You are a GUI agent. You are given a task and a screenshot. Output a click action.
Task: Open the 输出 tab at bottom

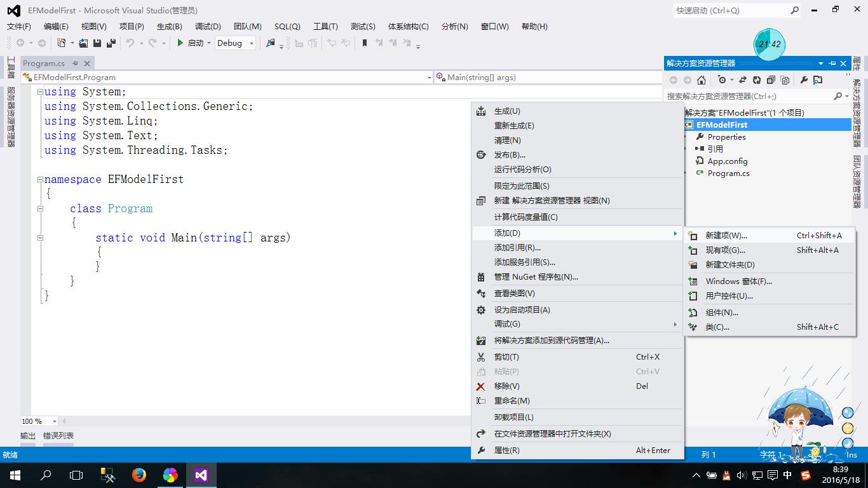pyautogui.click(x=28, y=436)
